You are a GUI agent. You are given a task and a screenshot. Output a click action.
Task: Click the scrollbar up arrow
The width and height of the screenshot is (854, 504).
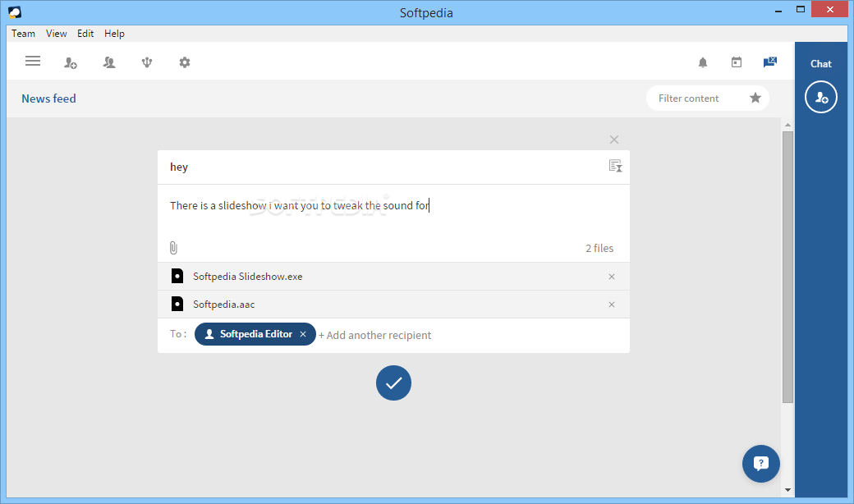(787, 125)
